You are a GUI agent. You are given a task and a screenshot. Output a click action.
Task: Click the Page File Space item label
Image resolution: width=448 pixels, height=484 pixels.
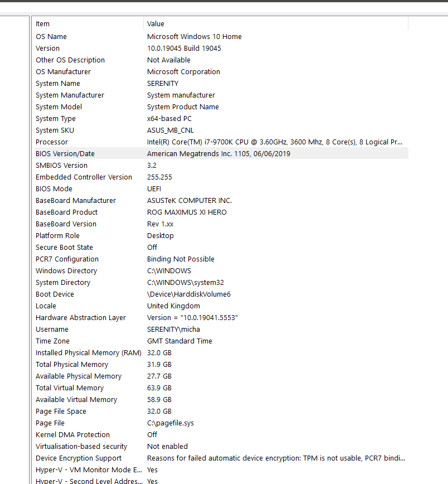point(61,412)
